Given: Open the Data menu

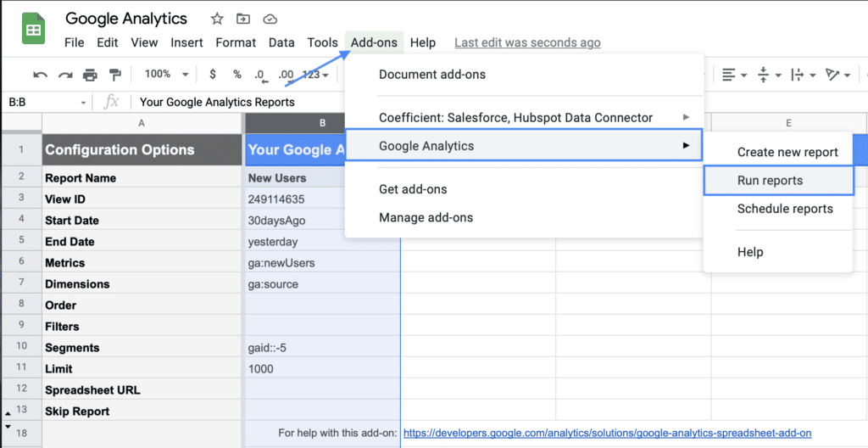Looking at the screenshot, I should [281, 42].
